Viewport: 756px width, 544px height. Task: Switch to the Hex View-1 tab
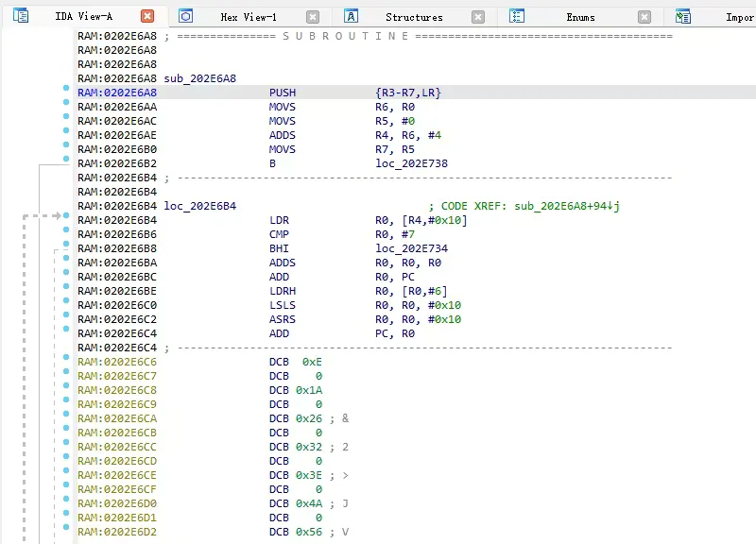[249, 17]
